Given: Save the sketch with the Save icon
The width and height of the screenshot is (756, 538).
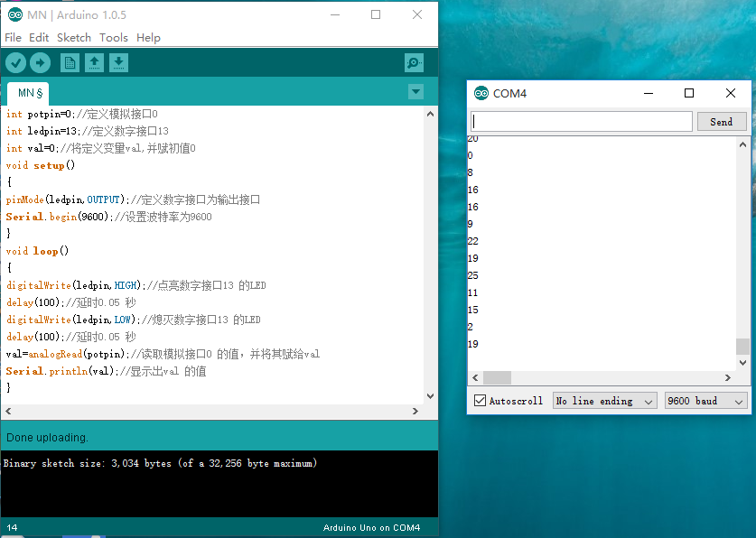Looking at the screenshot, I should pyautogui.click(x=118, y=63).
